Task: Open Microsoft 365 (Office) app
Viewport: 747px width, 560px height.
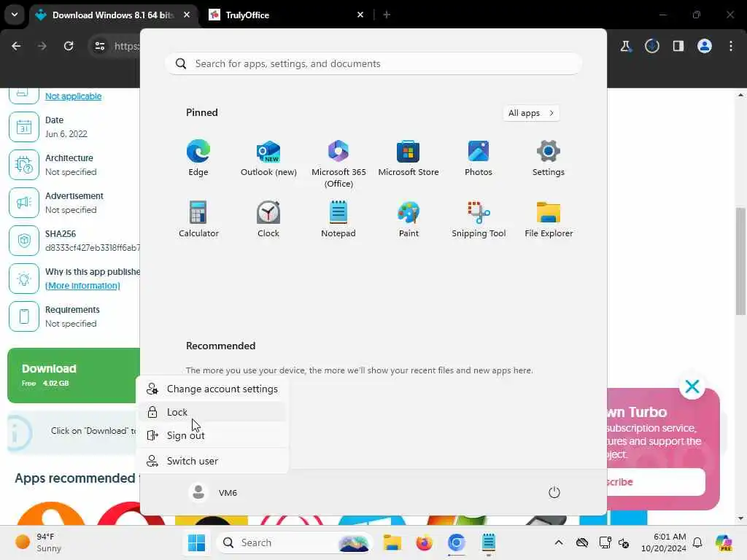Action: click(338, 164)
